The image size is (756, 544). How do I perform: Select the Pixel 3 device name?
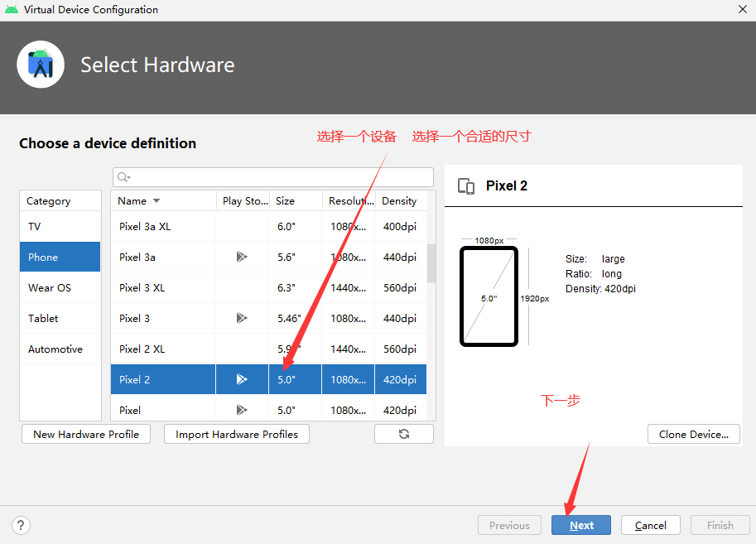134,318
